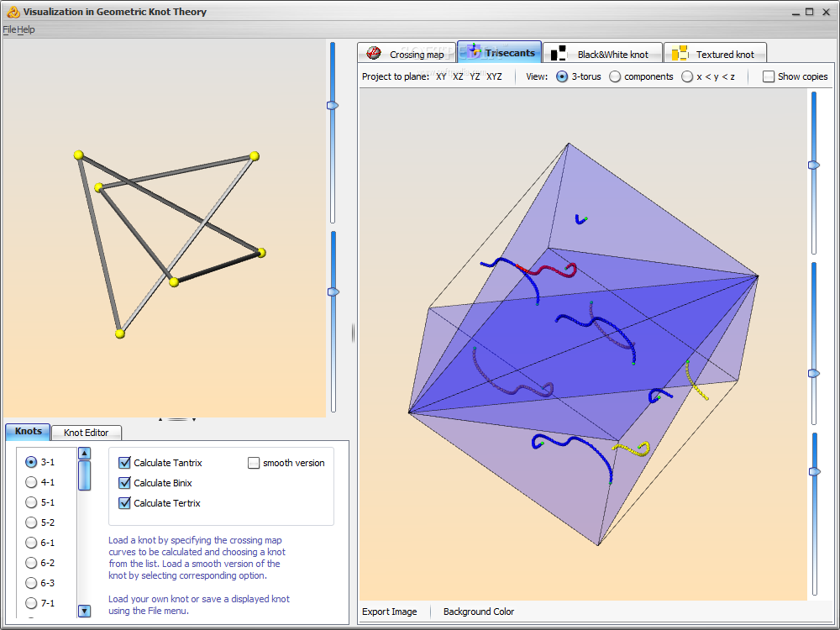Open the Help menu
840x630 pixels.
click(x=26, y=29)
